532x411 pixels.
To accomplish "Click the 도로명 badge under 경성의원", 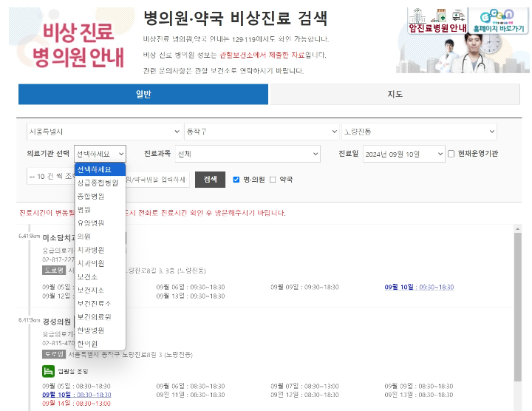I will tap(54, 354).
